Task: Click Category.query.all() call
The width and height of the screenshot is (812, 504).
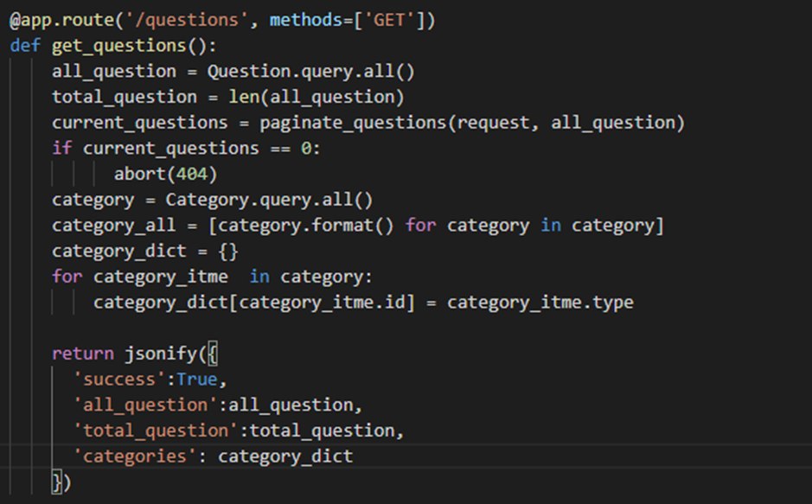Action: [269, 200]
